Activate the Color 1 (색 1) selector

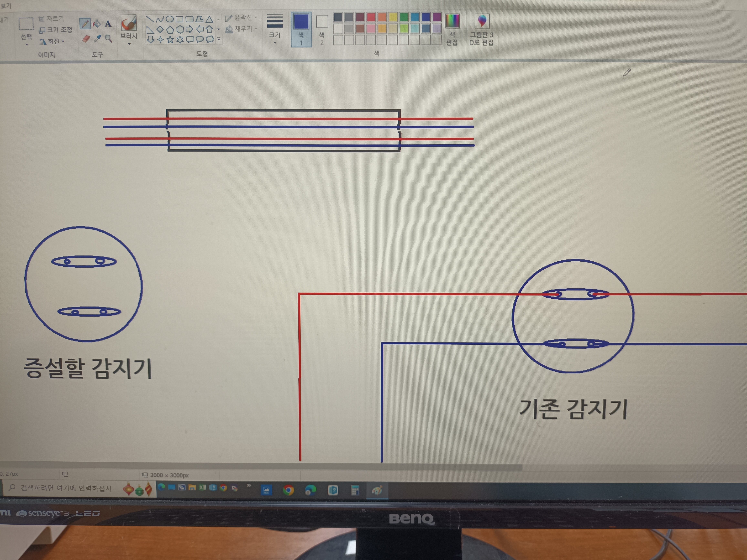click(301, 30)
